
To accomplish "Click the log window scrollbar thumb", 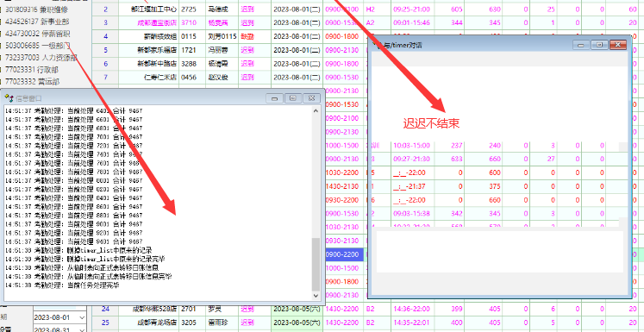I will [316, 264].
